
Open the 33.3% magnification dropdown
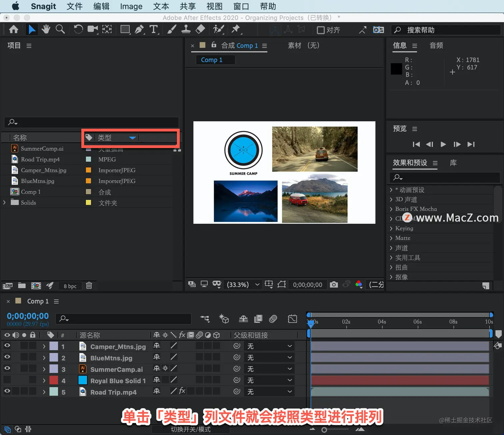pos(243,285)
